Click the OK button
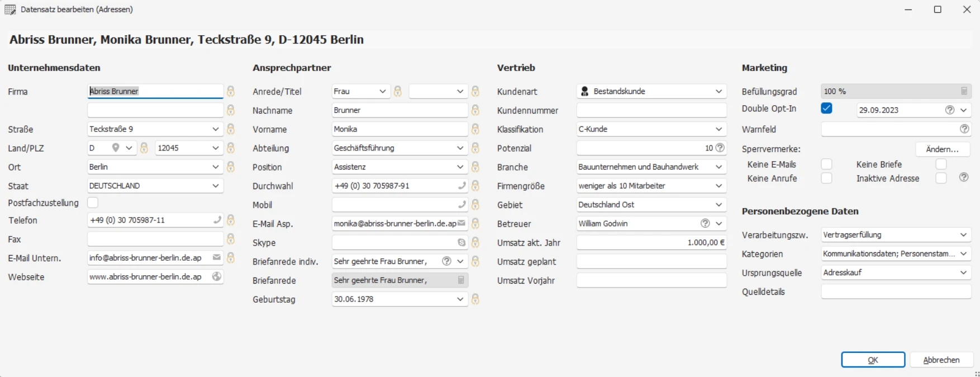The image size is (980, 377). pyautogui.click(x=873, y=360)
